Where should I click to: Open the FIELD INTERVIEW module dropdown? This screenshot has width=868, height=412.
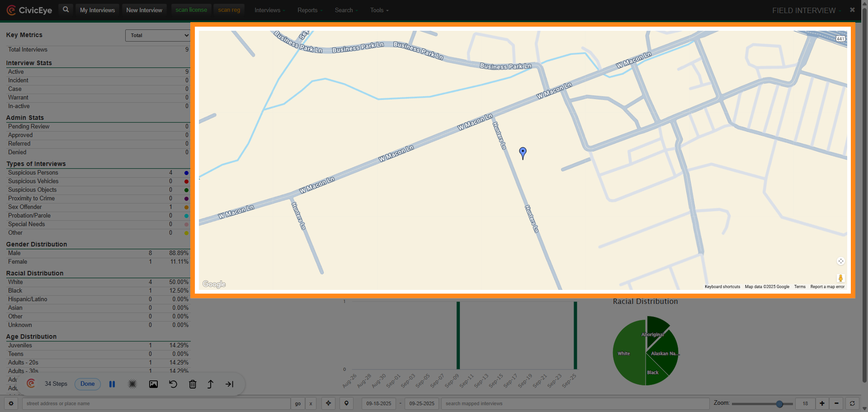coord(806,10)
